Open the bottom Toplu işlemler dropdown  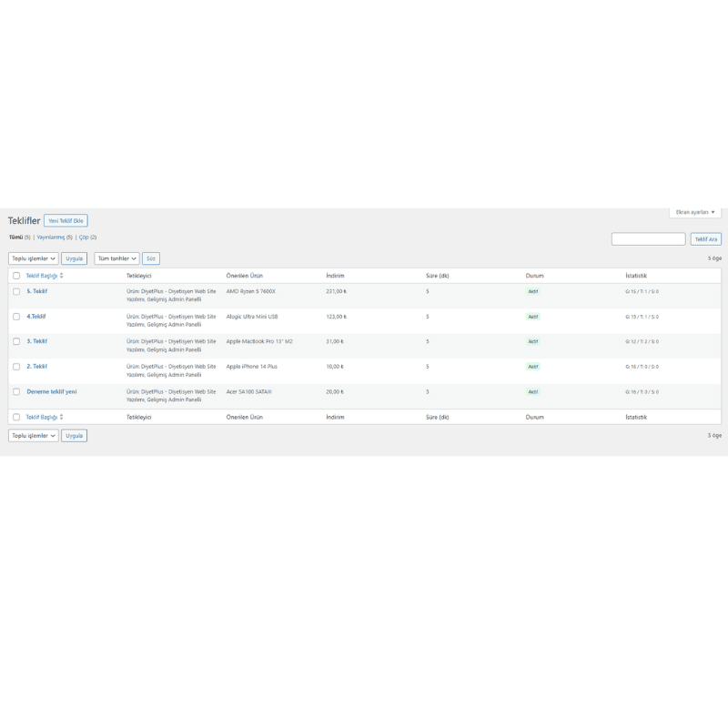pyautogui.click(x=34, y=436)
